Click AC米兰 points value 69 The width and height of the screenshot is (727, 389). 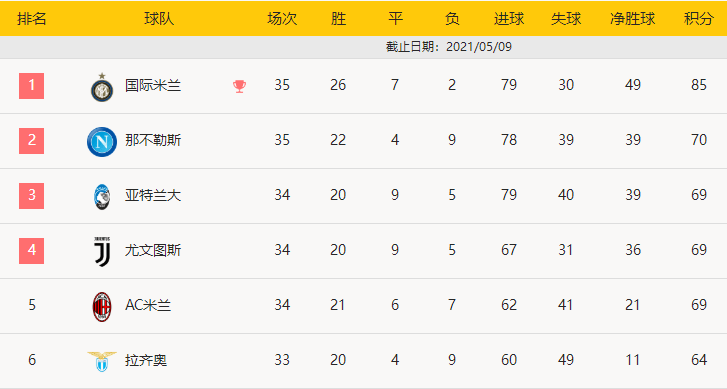(699, 305)
